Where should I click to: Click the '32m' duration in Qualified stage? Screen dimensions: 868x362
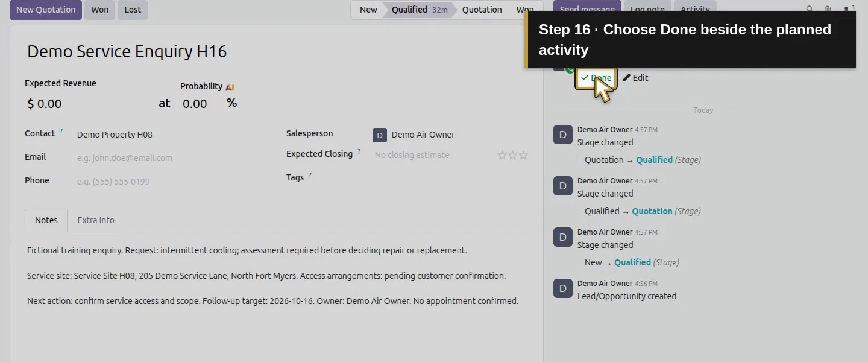tap(440, 10)
